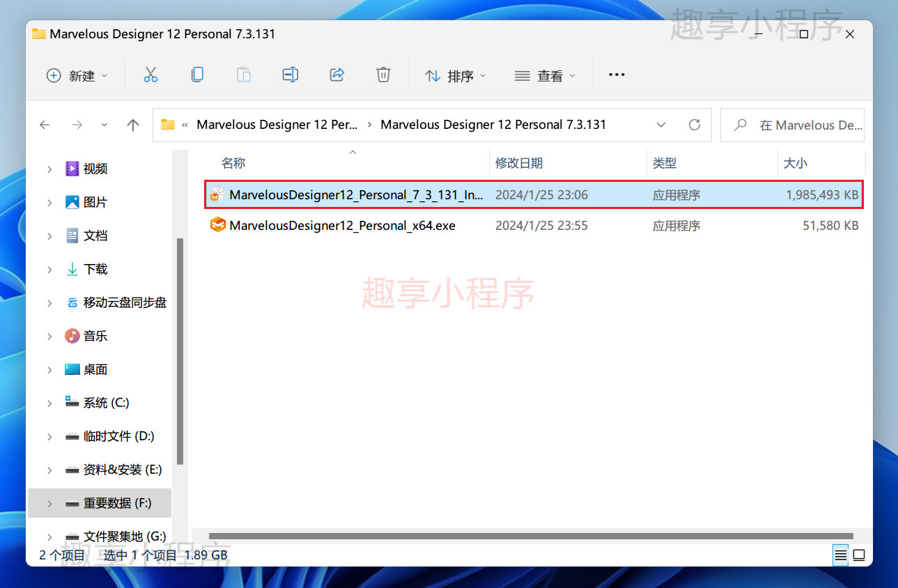
Task: Go up one folder level arrow
Action: coord(133,125)
